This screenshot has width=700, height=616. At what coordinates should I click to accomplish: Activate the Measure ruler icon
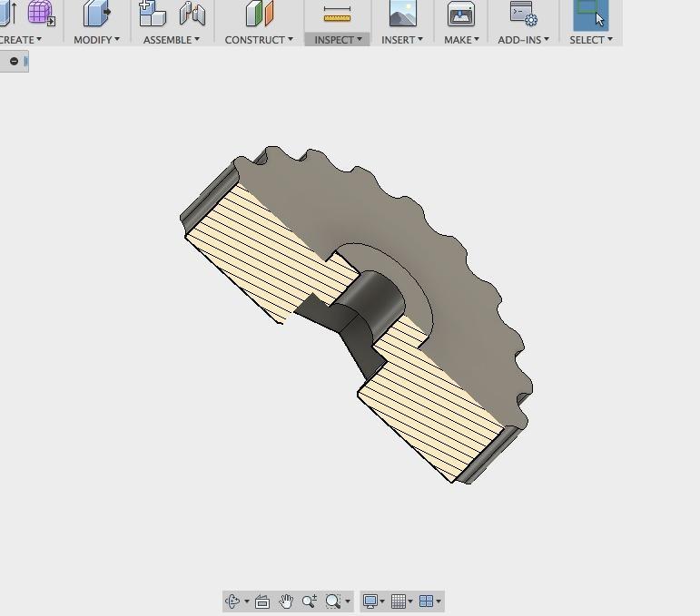click(337, 15)
